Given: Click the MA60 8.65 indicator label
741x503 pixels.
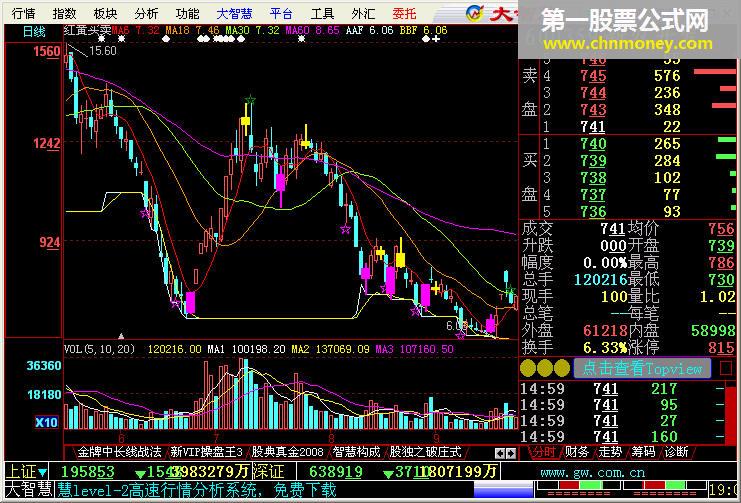Looking at the screenshot, I should (x=312, y=30).
